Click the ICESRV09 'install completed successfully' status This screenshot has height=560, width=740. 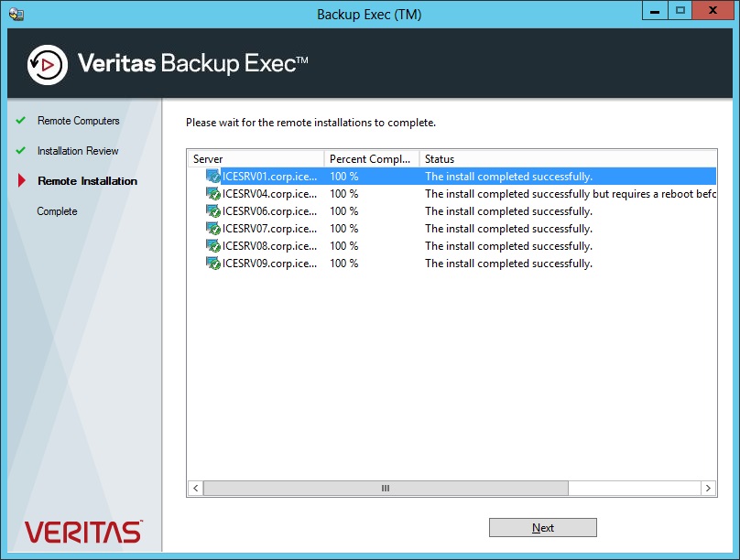click(509, 264)
